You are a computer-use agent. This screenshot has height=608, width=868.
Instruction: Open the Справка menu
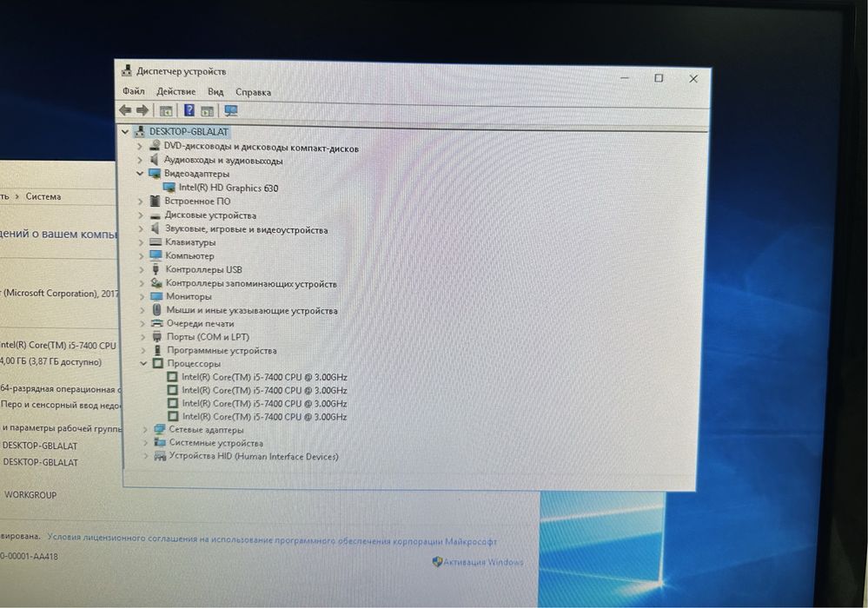tap(253, 92)
